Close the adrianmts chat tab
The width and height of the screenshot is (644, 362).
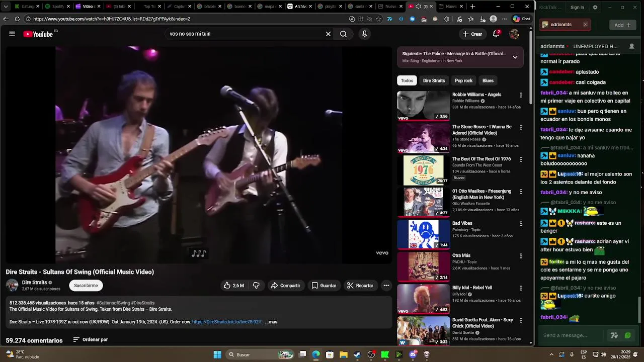coord(585,25)
